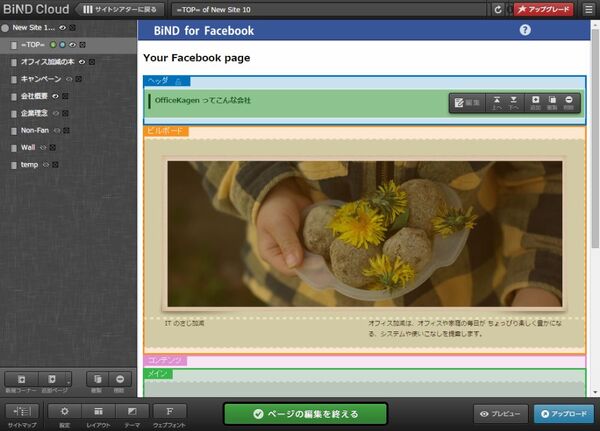Click the ビルボード billboard area label
The height and width of the screenshot is (431, 600).
tap(166, 131)
